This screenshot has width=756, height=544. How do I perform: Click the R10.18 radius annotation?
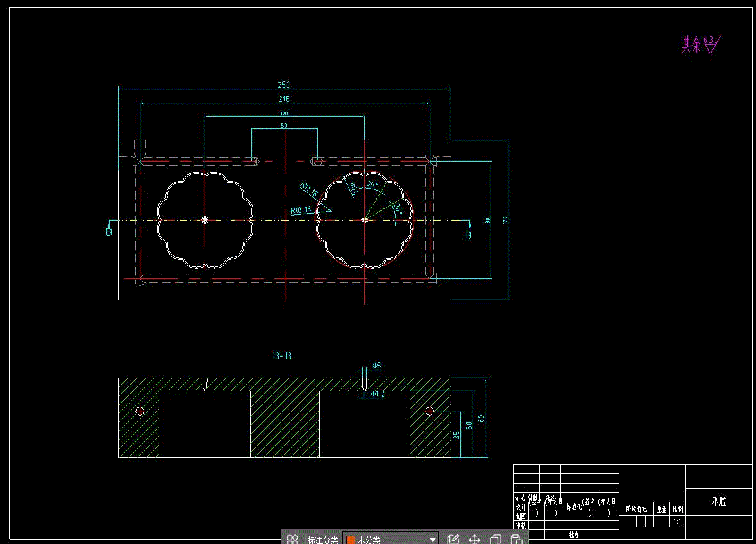click(x=301, y=210)
